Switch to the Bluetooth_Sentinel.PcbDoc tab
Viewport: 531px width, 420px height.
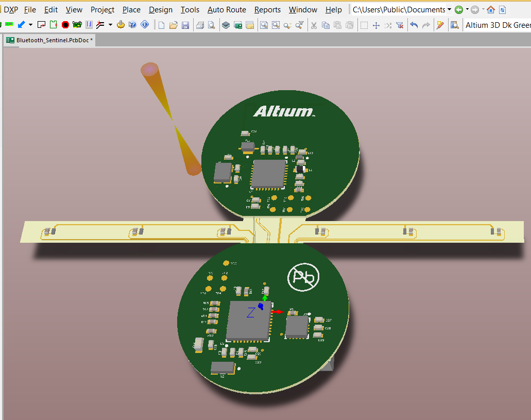click(x=49, y=40)
